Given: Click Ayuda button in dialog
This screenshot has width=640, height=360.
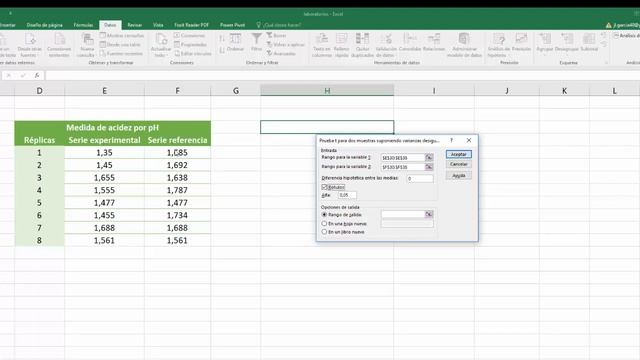Looking at the screenshot, I should coord(459,176).
